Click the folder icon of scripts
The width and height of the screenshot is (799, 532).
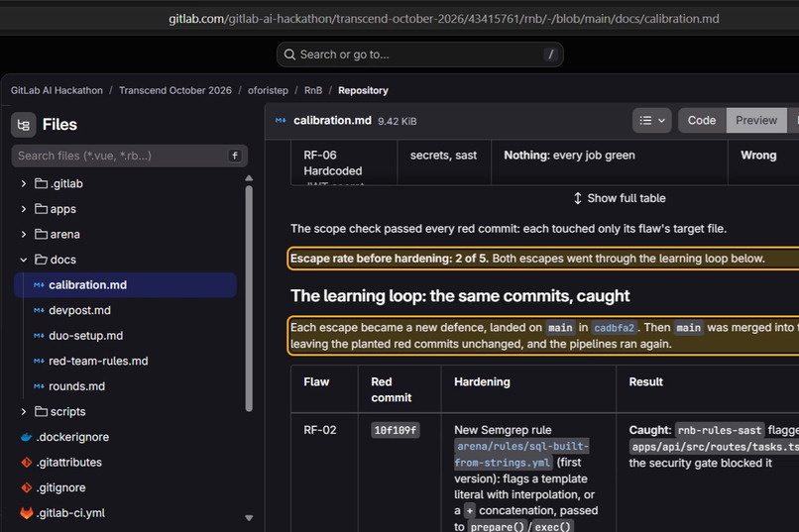(41, 411)
